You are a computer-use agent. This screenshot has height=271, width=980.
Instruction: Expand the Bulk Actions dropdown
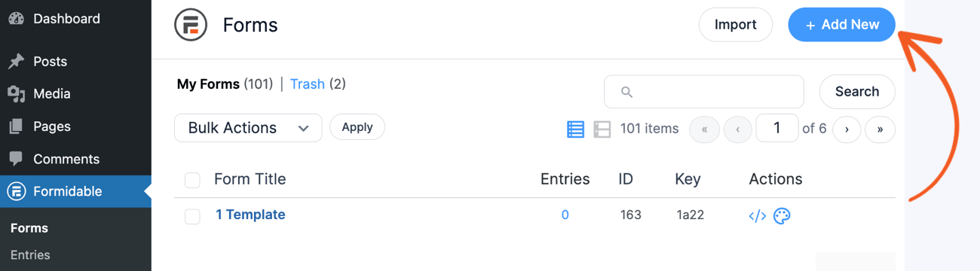tap(248, 128)
